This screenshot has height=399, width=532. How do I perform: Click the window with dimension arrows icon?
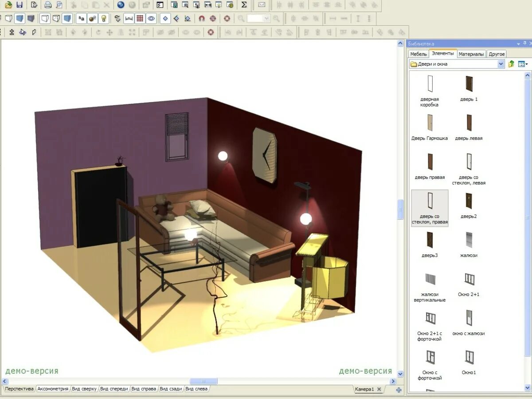click(x=207, y=5)
